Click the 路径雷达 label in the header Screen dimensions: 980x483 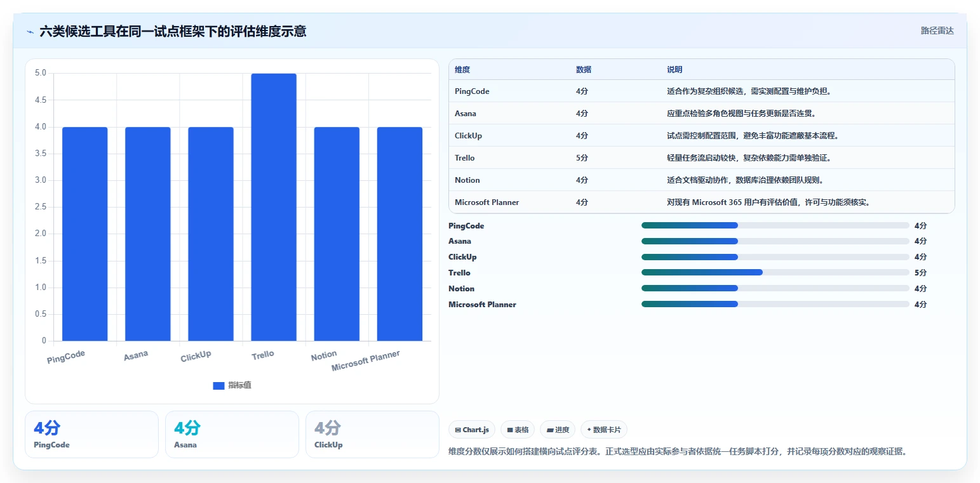(937, 30)
